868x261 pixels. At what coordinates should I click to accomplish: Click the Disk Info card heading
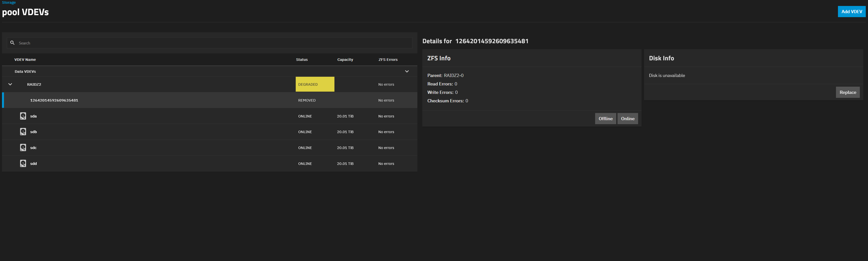tap(661, 58)
